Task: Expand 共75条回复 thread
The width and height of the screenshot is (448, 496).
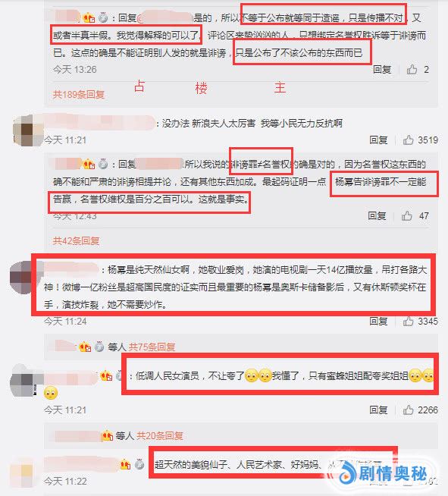Action: [x=152, y=347]
